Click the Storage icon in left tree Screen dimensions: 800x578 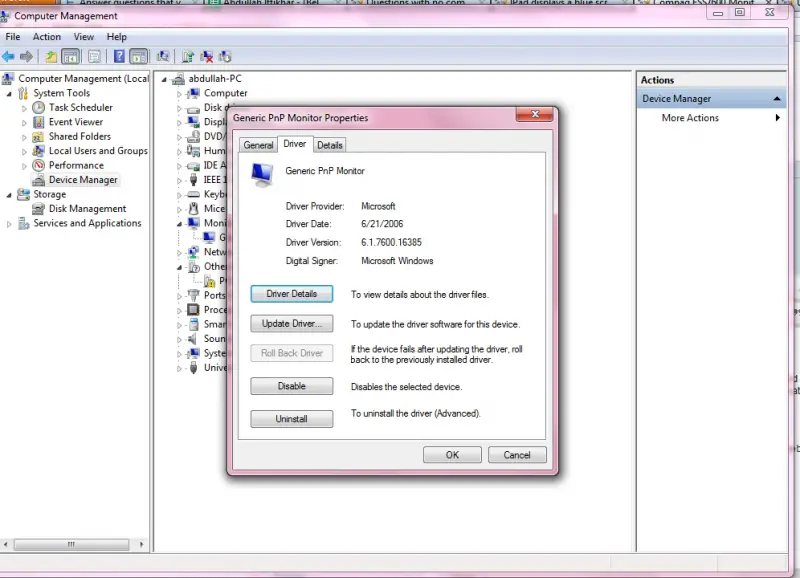(23, 194)
